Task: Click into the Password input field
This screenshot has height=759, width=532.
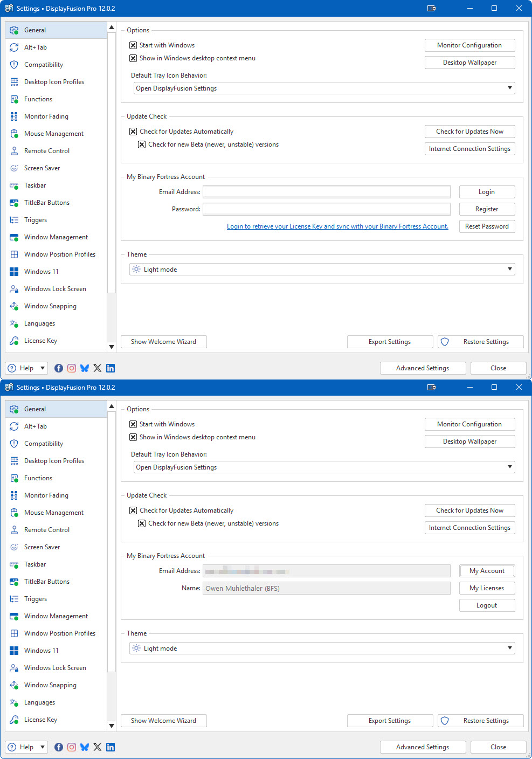Action: click(326, 209)
